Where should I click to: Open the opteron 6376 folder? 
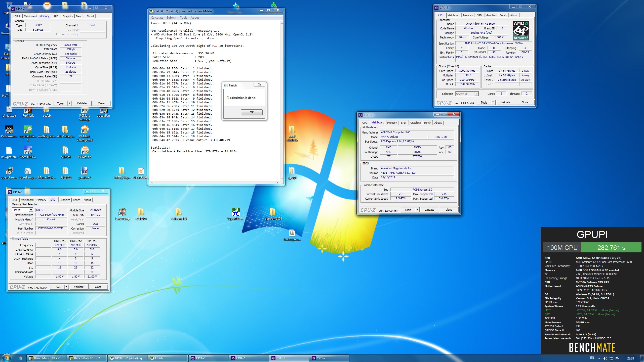[x=273, y=214]
